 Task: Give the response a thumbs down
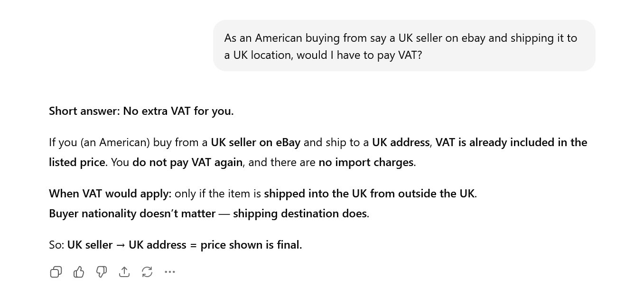point(102,272)
